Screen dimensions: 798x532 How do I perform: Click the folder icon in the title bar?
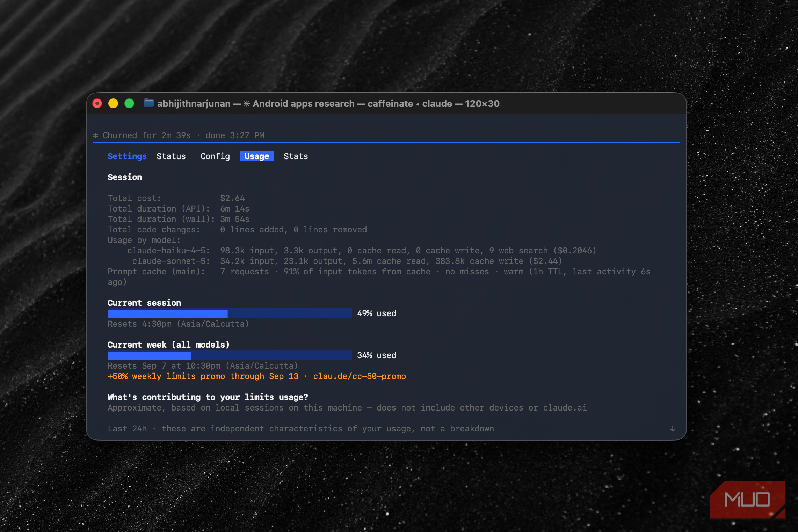148,103
